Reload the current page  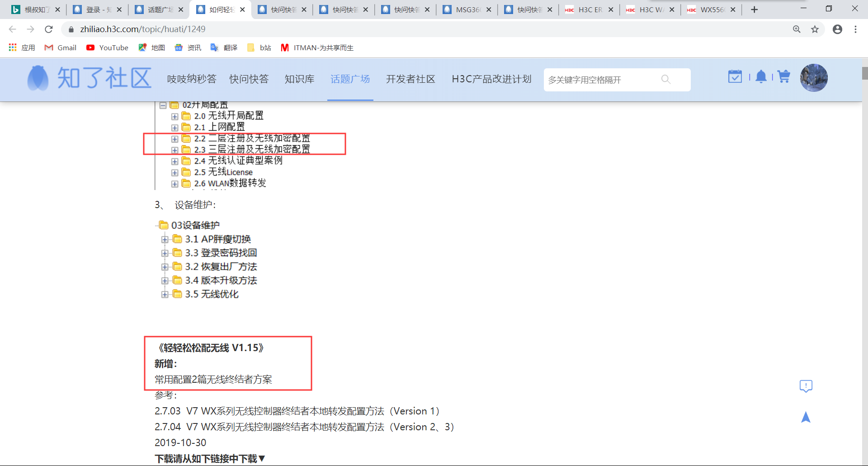coord(49,29)
